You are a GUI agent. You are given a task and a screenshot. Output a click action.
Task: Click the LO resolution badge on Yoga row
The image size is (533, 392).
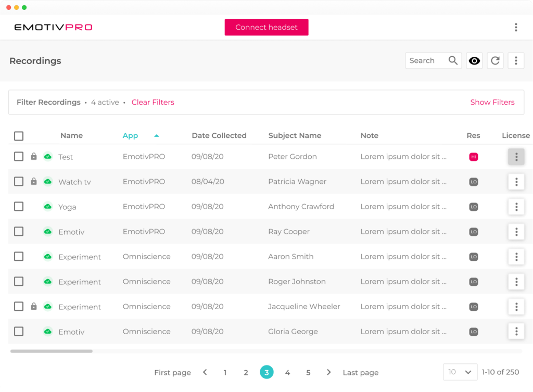pyautogui.click(x=474, y=207)
